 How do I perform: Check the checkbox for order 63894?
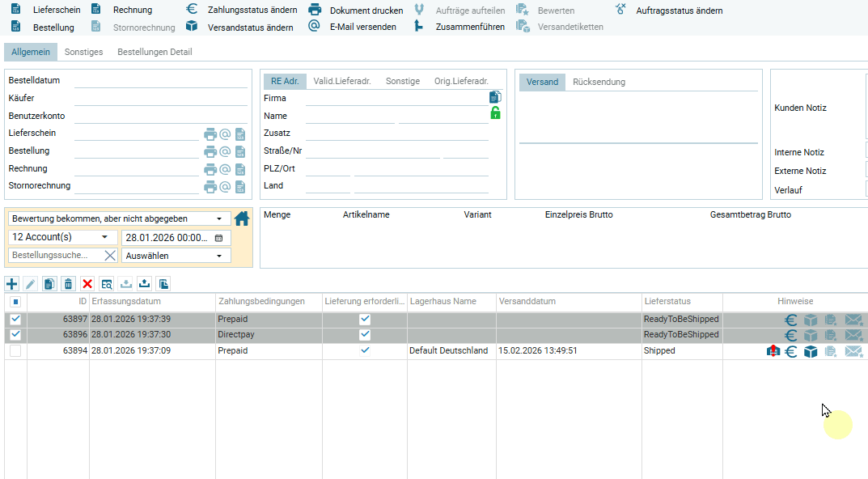pyautogui.click(x=15, y=351)
